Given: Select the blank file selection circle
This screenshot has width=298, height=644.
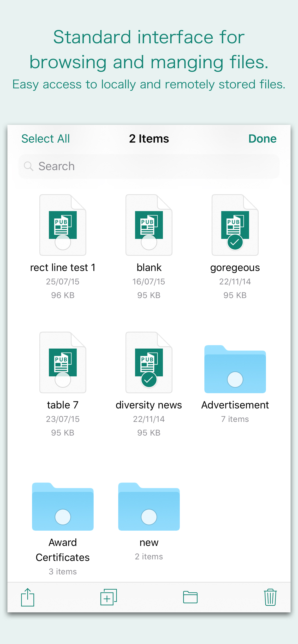Looking at the screenshot, I should pyautogui.click(x=149, y=242).
